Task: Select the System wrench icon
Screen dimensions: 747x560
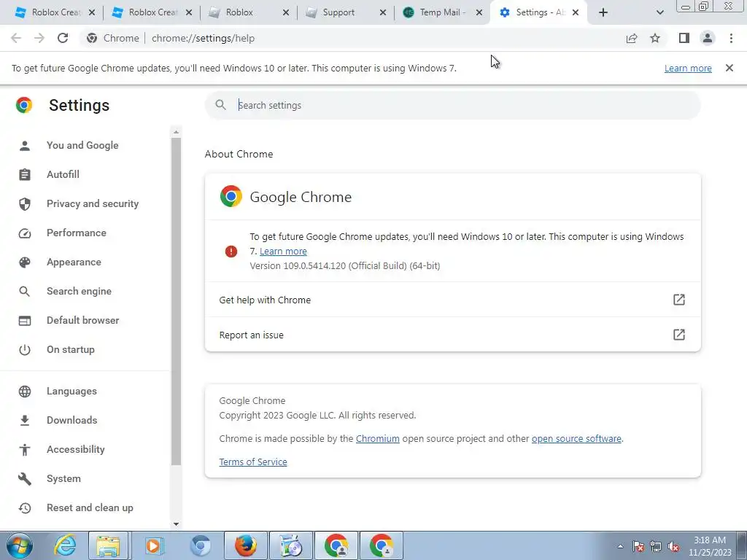Action: click(25, 478)
